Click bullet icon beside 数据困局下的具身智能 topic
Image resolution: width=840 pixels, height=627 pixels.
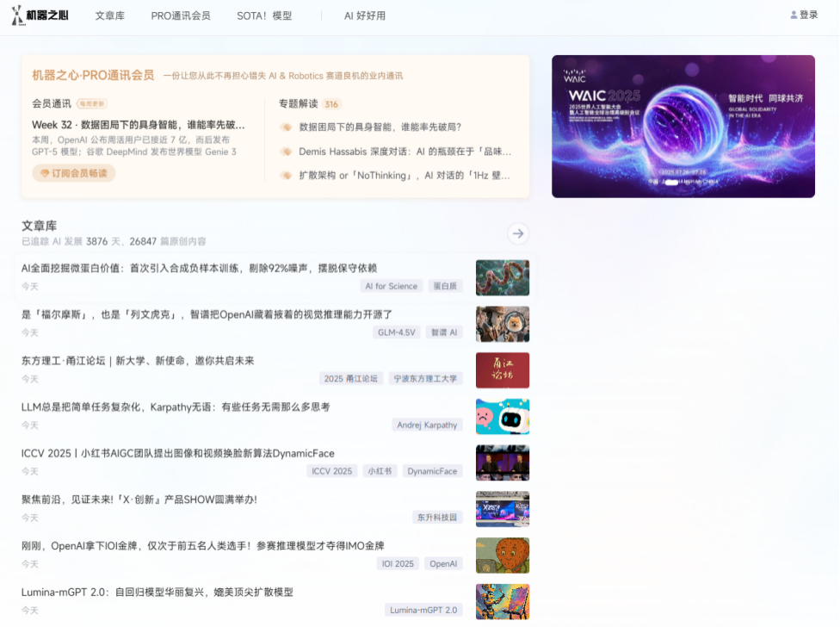[x=287, y=127]
